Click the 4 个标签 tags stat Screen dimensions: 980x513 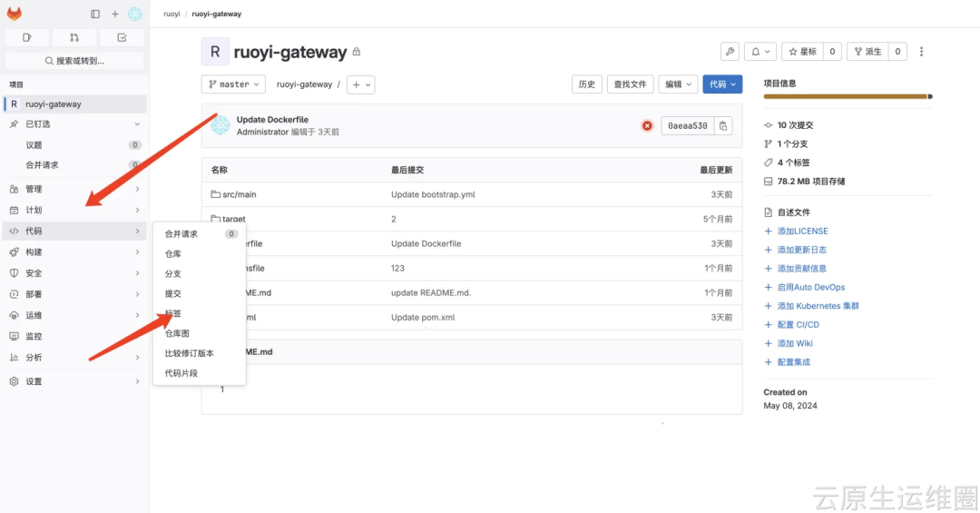pyautogui.click(x=787, y=163)
